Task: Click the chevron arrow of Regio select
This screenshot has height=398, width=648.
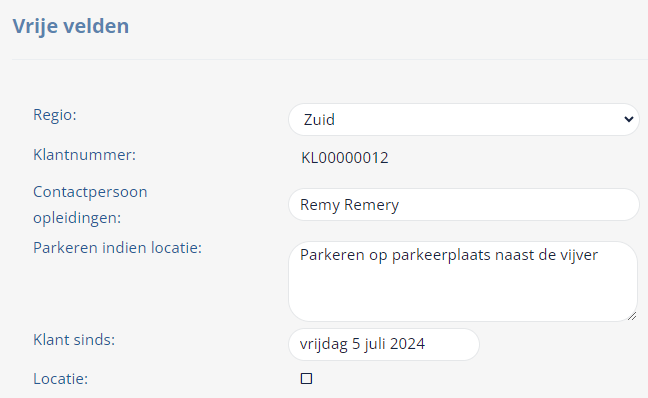Action: [x=629, y=119]
